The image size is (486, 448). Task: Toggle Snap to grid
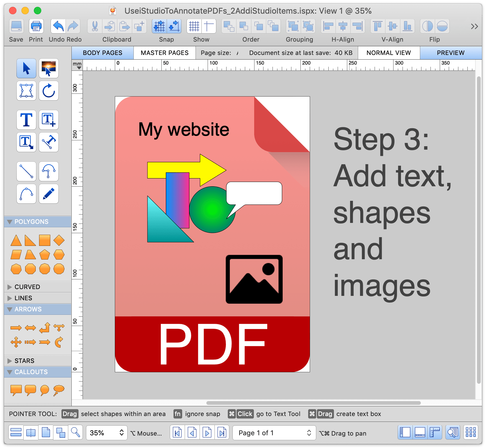coord(160,26)
